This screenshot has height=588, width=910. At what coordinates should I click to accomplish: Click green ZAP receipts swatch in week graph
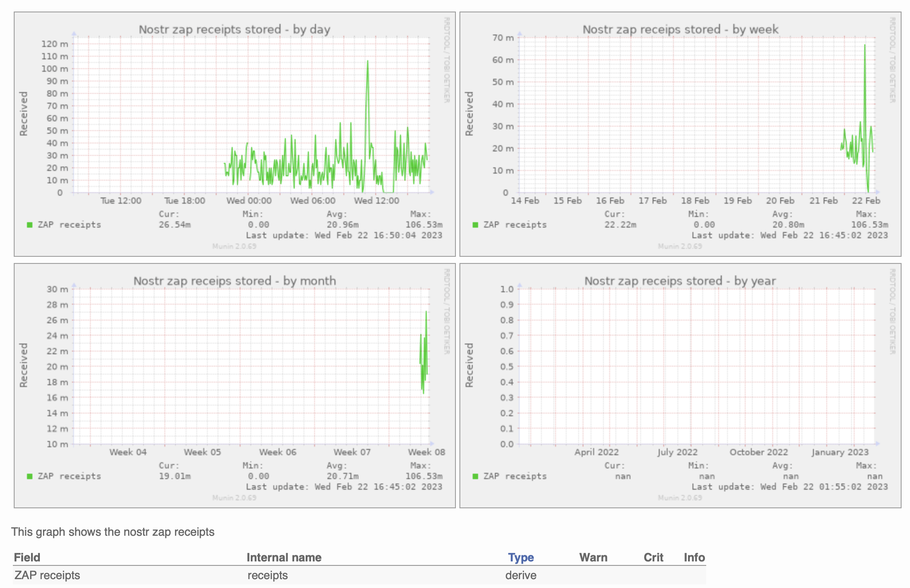475,225
